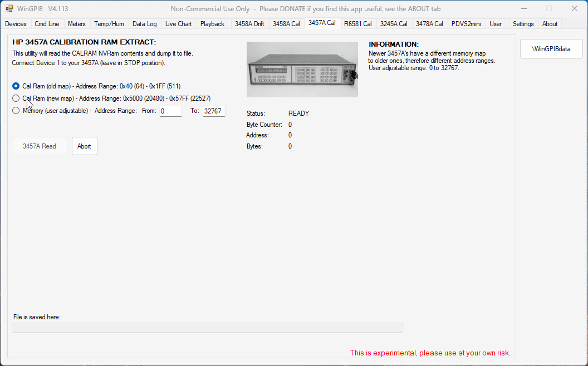Click the HP 3457A multimeter photo
Viewport: 588px width, 366px height.
pyautogui.click(x=302, y=70)
